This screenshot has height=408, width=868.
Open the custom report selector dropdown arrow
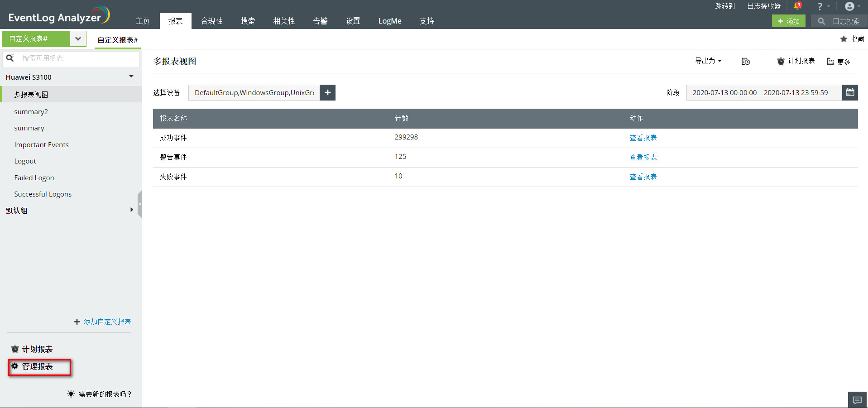[77, 38]
